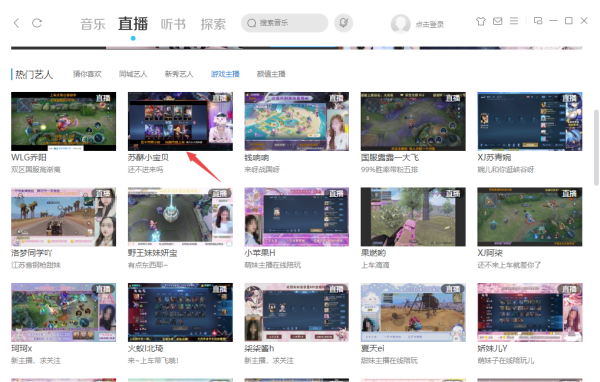This screenshot has height=382, width=600.
Task: Open 火蚁l北琦 live stream thumbnail
Action: point(180,312)
